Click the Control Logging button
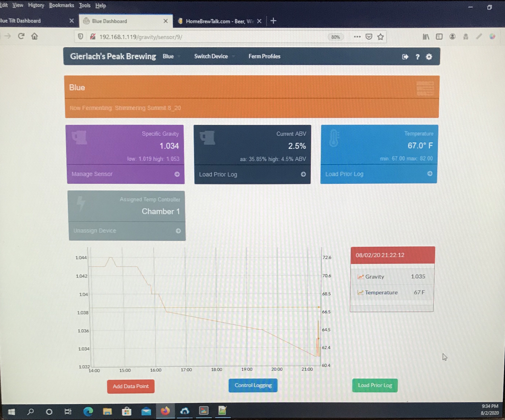 [x=253, y=385]
